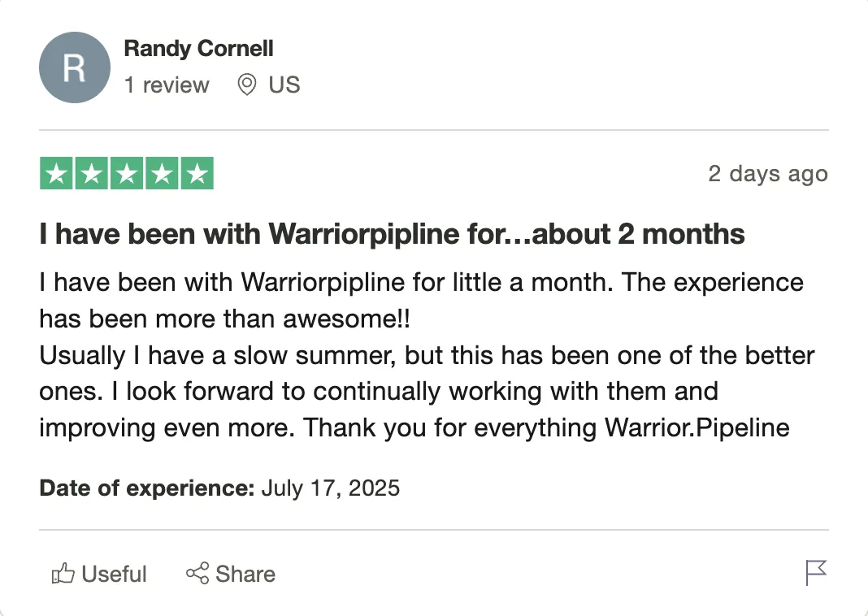Open the review title about Warriorpipline

click(392, 234)
